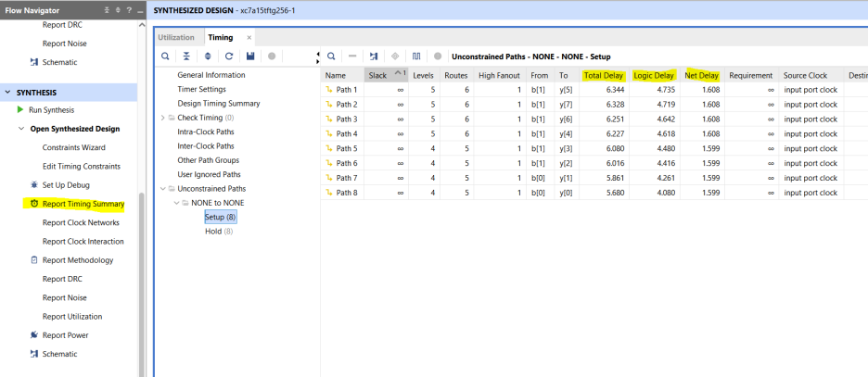Screen dimensions: 868x377
Task: Open Design Timing Summary in the tree
Action: (x=219, y=104)
